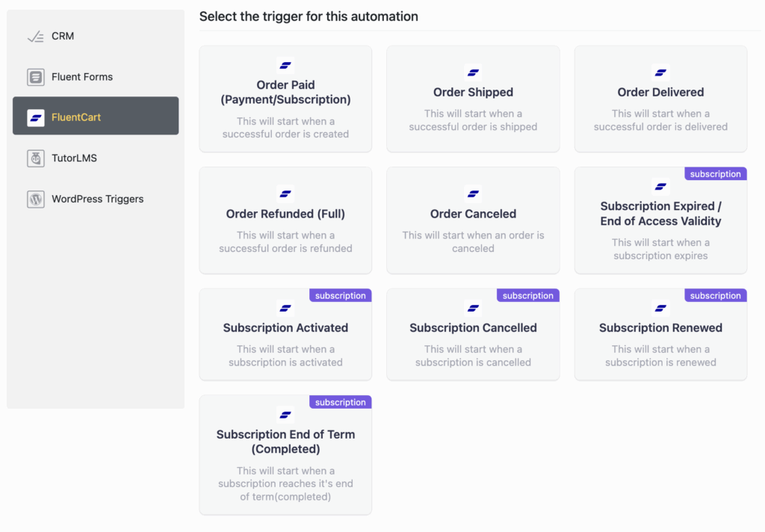Viewport: 765px width, 532px height.
Task: Click the CRM icon in the sidebar
Action: click(x=36, y=35)
